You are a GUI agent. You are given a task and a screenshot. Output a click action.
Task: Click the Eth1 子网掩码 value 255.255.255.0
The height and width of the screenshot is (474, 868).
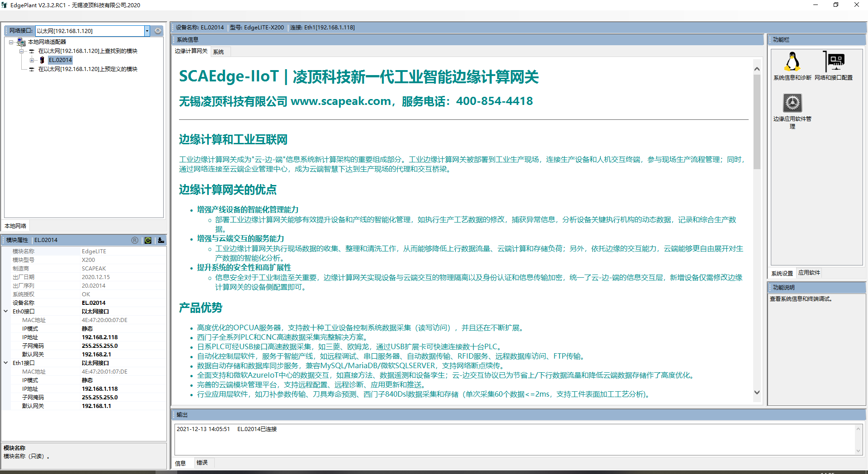[x=100, y=398]
